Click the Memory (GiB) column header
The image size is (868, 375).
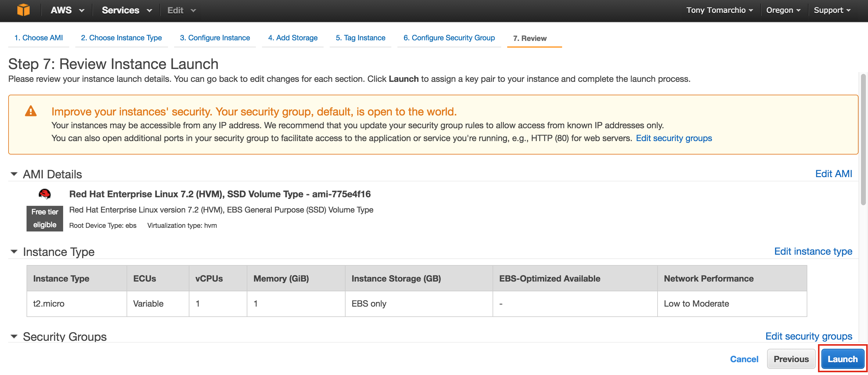point(296,279)
